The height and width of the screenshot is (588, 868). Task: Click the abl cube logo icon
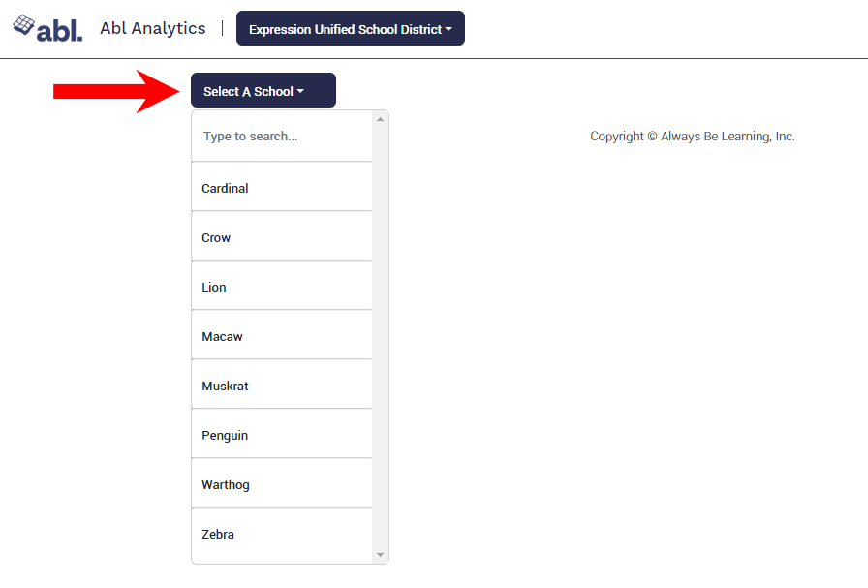(x=23, y=24)
